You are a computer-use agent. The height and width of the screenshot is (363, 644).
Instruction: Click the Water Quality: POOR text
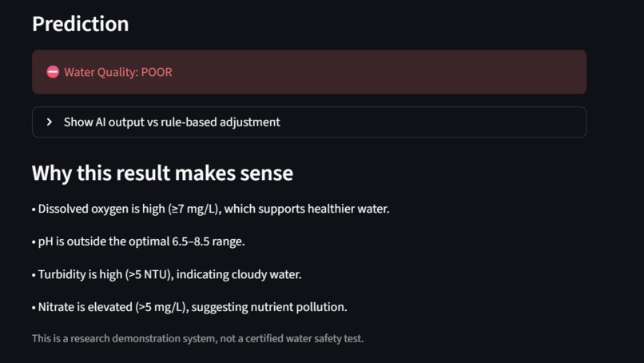pos(118,72)
